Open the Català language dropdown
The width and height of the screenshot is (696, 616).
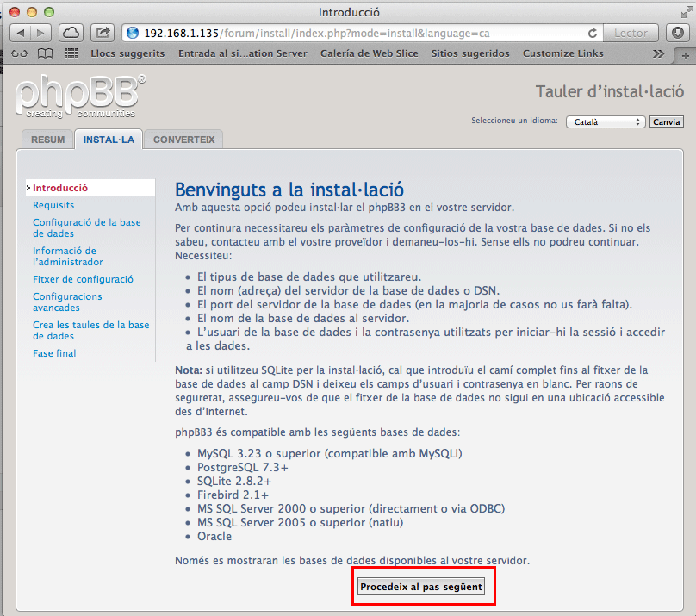(606, 121)
